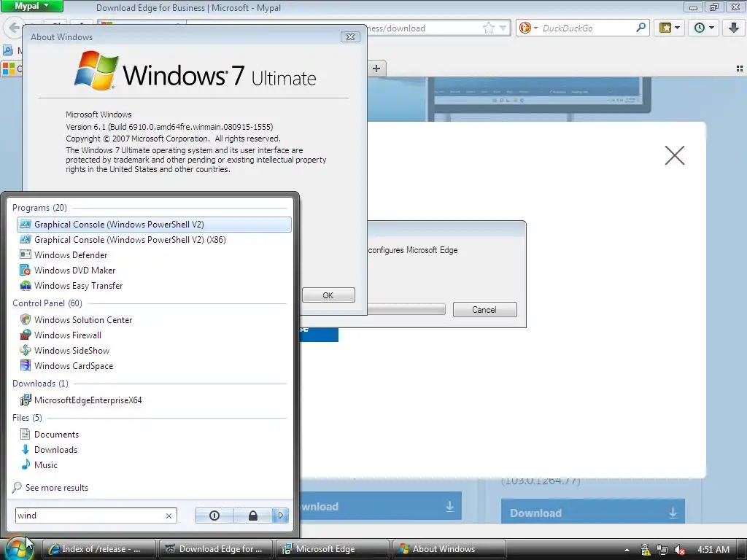Open the history toolbar button
The width and height of the screenshot is (747, 560).
click(x=704, y=28)
